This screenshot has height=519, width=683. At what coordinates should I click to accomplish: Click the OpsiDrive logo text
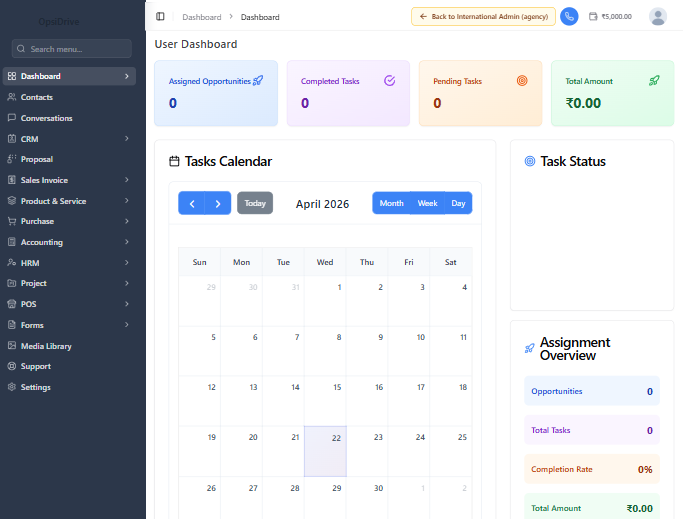coord(59,22)
